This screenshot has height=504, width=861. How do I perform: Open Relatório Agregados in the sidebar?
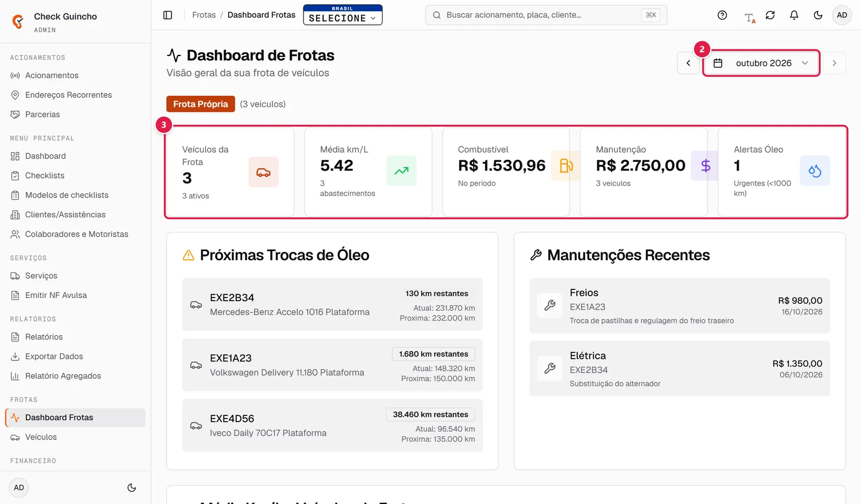coord(75,376)
